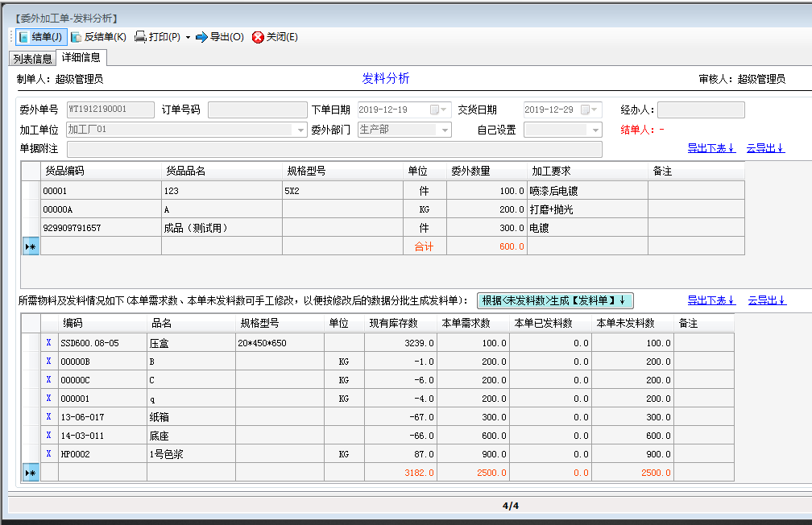The width and height of the screenshot is (812, 525).
Task: Click the 导出(O) export arrow icon
Action: tap(201, 37)
